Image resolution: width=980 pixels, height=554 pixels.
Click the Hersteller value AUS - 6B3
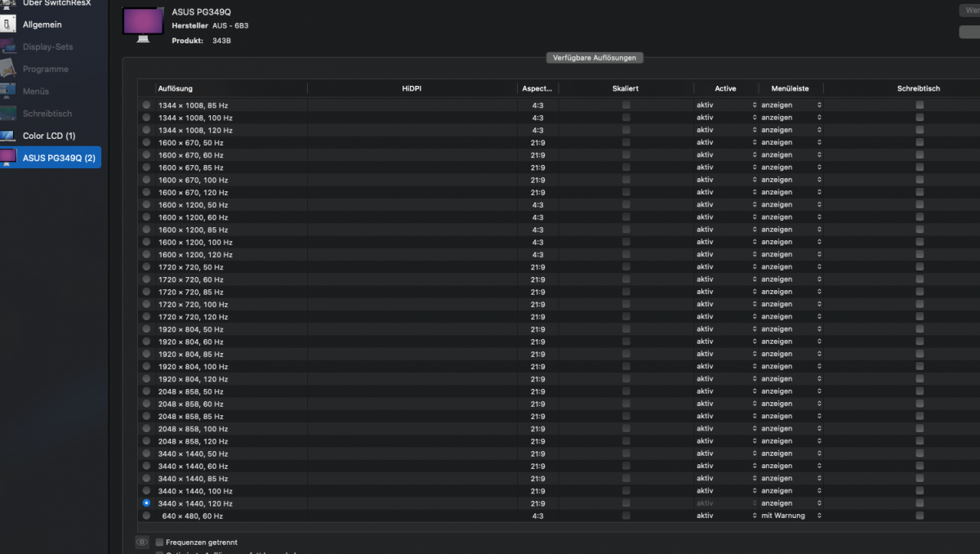[x=230, y=26]
